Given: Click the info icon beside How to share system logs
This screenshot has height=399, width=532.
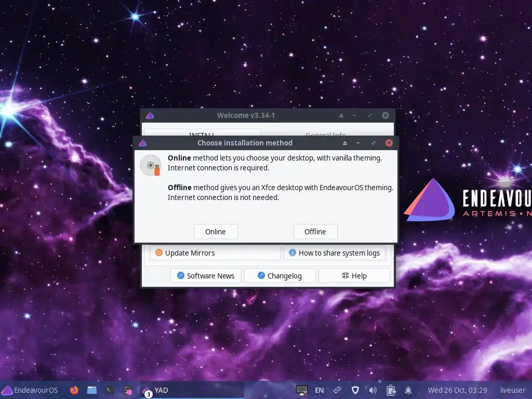Looking at the screenshot, I should 292,252.
